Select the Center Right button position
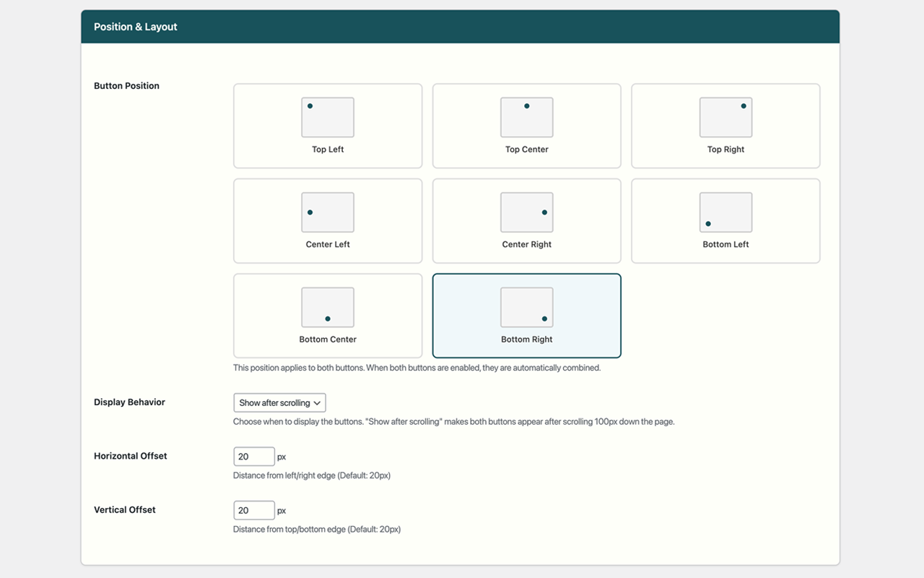The width and height of the screenshot is (924, 578). tap(526, 220)
